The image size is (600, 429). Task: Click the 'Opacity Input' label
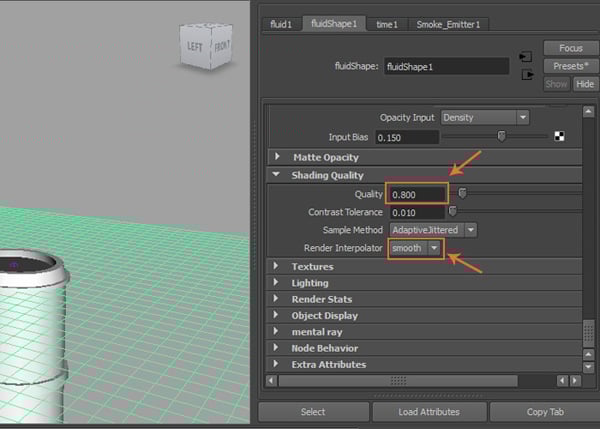(x=407, y=117)
